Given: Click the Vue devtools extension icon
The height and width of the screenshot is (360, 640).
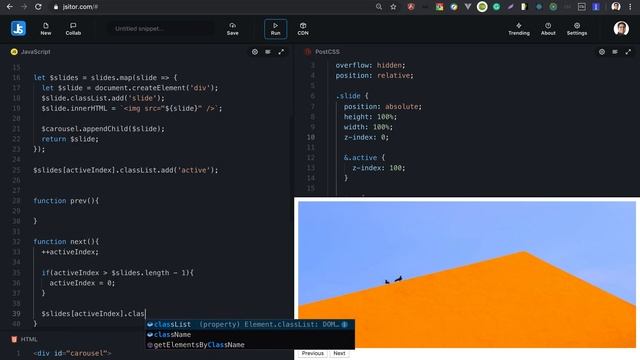Looking at the screenshot, I should click(x=468, y=7).
